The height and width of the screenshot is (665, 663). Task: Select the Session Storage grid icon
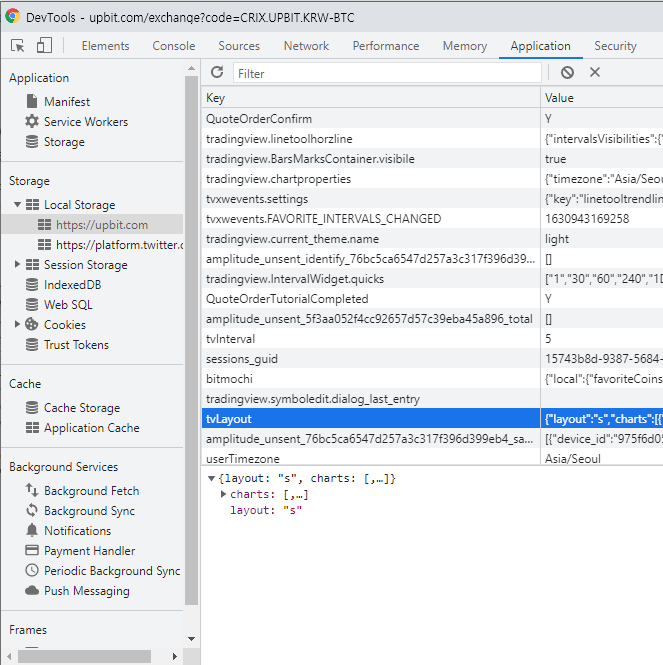click(32, 265)
